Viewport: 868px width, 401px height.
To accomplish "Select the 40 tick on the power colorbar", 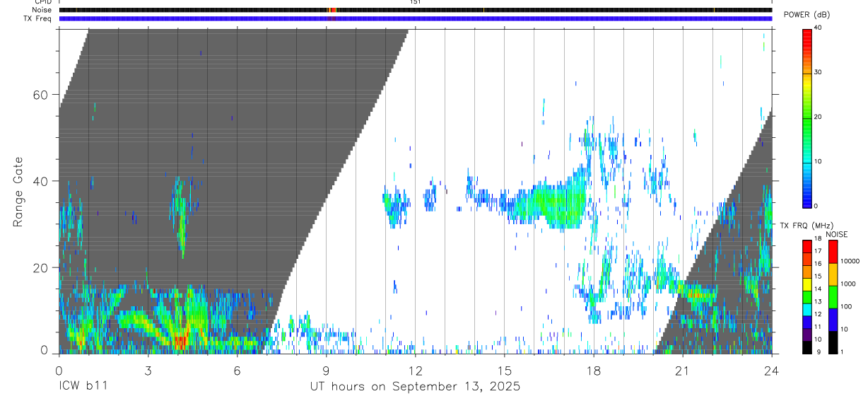I will [818, 28].
